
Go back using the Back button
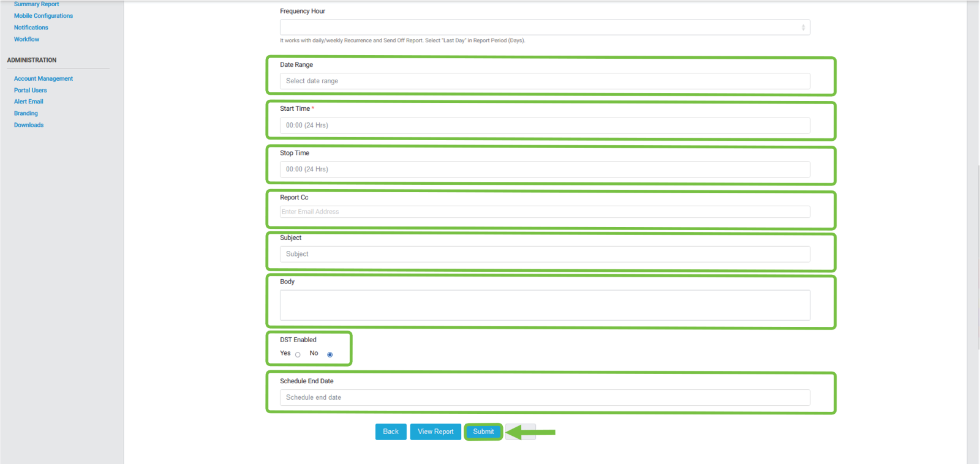pos(391,432)
